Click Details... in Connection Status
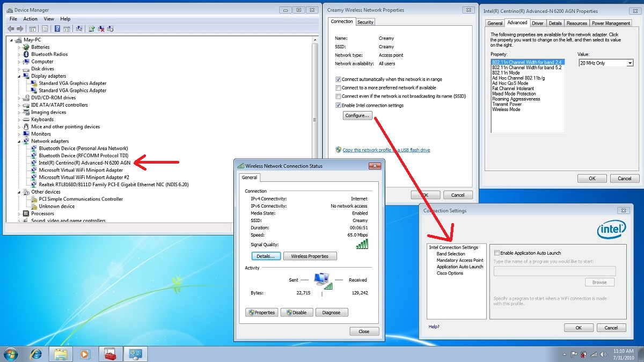Screen dimensions: 644x362 pos(266,256)
